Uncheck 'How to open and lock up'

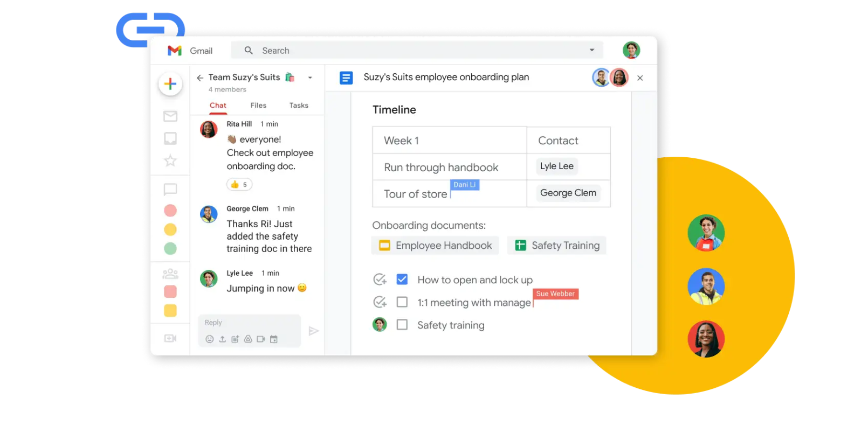tap(402, 280)
